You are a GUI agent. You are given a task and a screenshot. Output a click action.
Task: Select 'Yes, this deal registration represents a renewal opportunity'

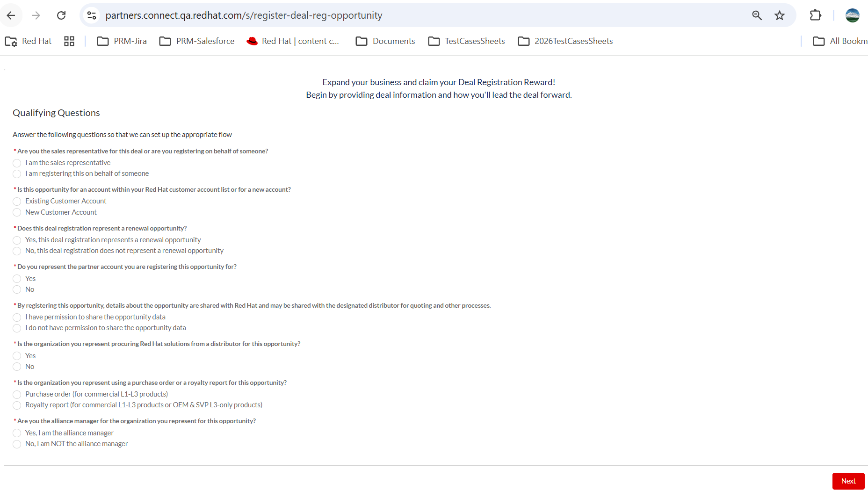click(x=17, y=240)
